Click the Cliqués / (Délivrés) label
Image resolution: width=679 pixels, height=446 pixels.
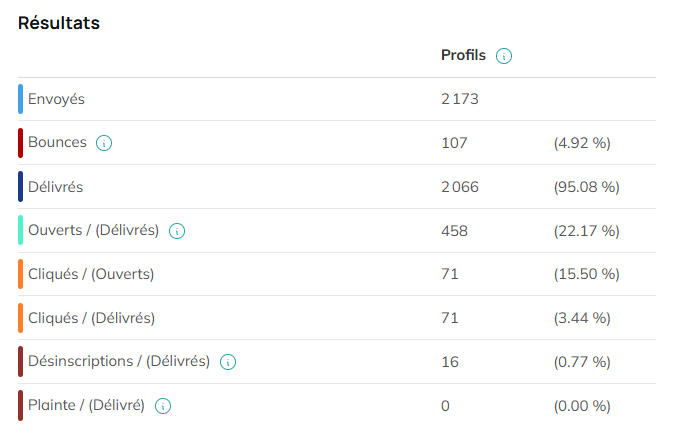click(x=91, y=318)
